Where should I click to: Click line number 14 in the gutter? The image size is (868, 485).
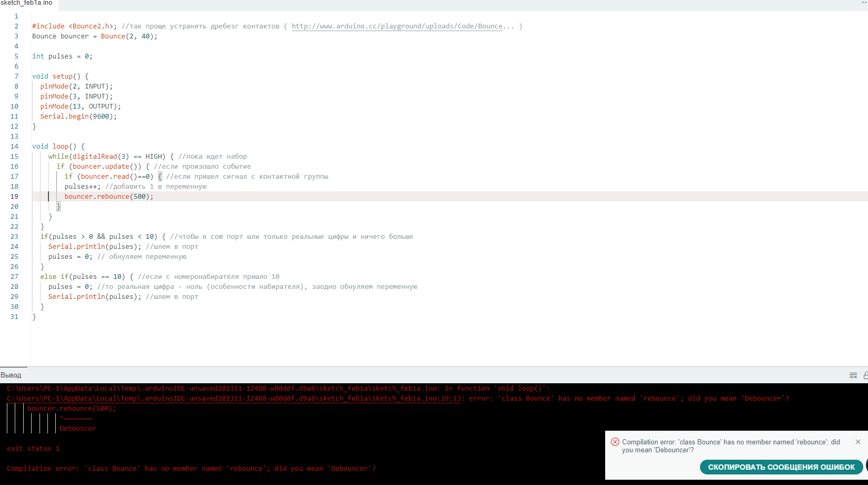click(x=14, y=147)
